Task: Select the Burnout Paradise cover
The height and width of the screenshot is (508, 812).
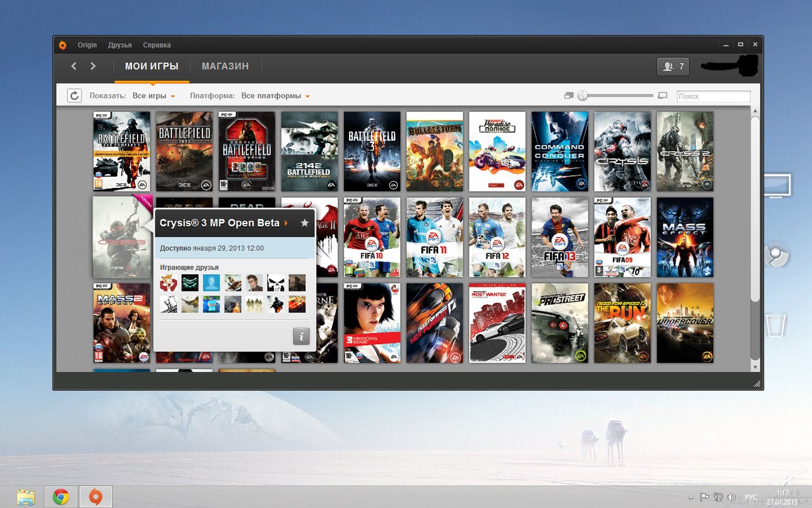Action: coord(497,152)
